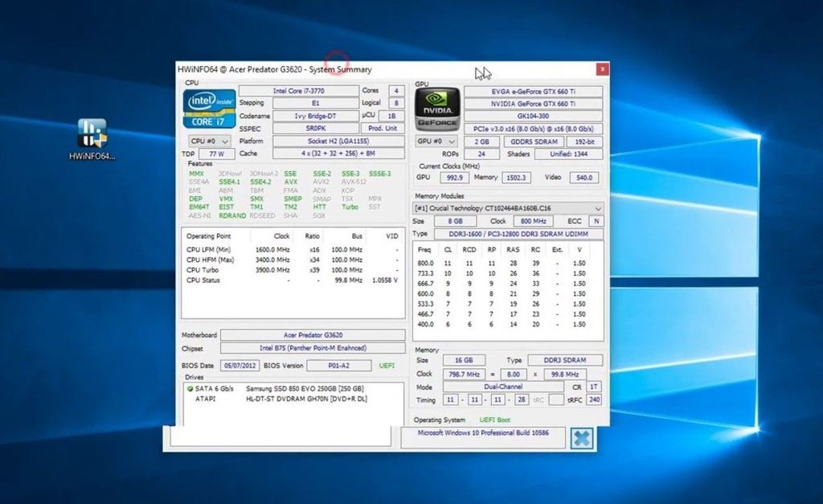Click the cache value 4 x (32 + 32 + 256) + 8M
The image size is (823, 504).
coord(338,154)
